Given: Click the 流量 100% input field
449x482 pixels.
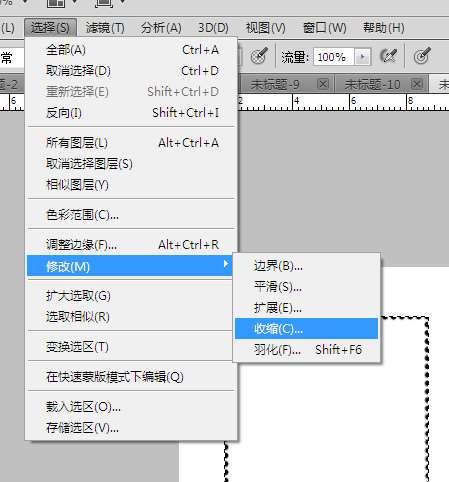Looking at the screenshot, I should [x=334, y=57].
